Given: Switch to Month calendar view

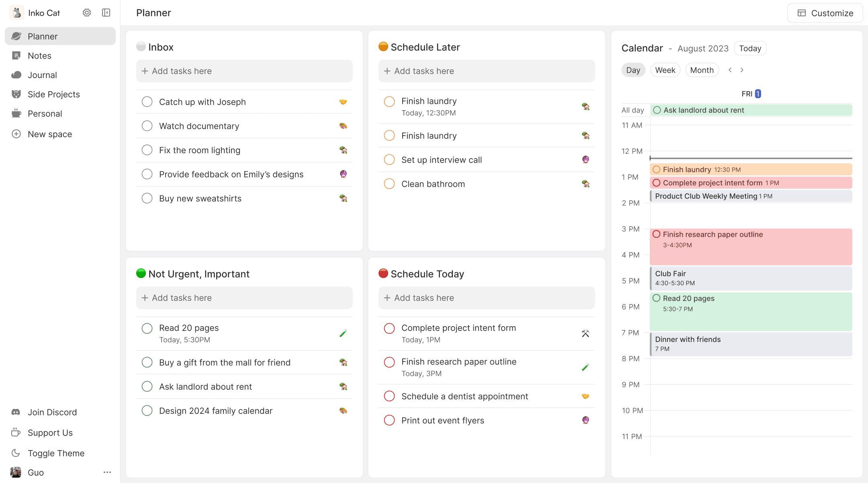Looking at the screenshot, I should pyautogui.click(x=702, y=70).
